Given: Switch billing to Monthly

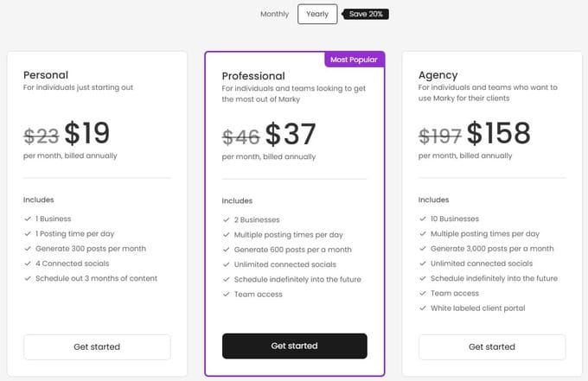Looking at the screenshot, I should (275, 14).
